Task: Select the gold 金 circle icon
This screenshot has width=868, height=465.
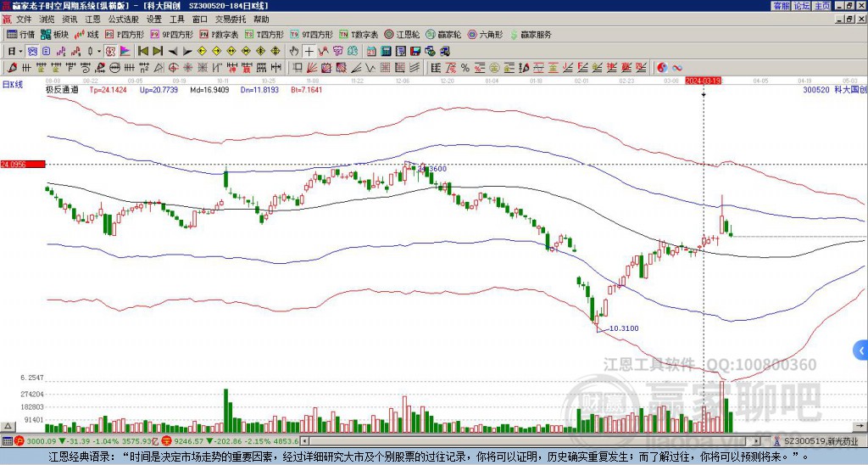Action: (494, 68)
